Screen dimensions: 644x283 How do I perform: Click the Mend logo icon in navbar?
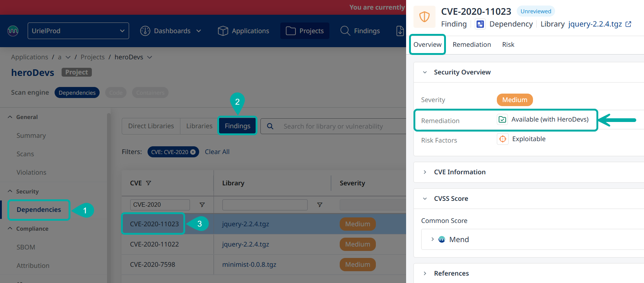(13, 31)
